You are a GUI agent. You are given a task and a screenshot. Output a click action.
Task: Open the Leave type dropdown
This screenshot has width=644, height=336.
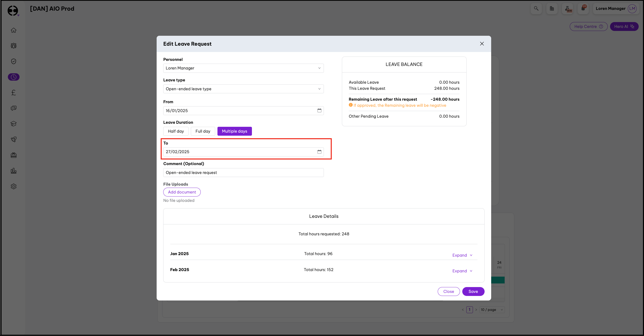pos(243,89)
